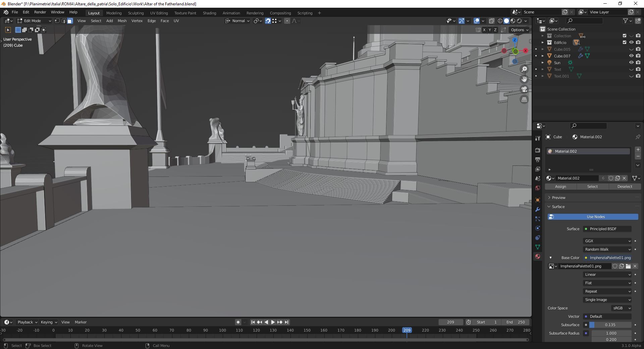This screenshot has height=349, width=644.
Task: Switch to the Modifier Properties wrench tab
Action: click(537, 209)
